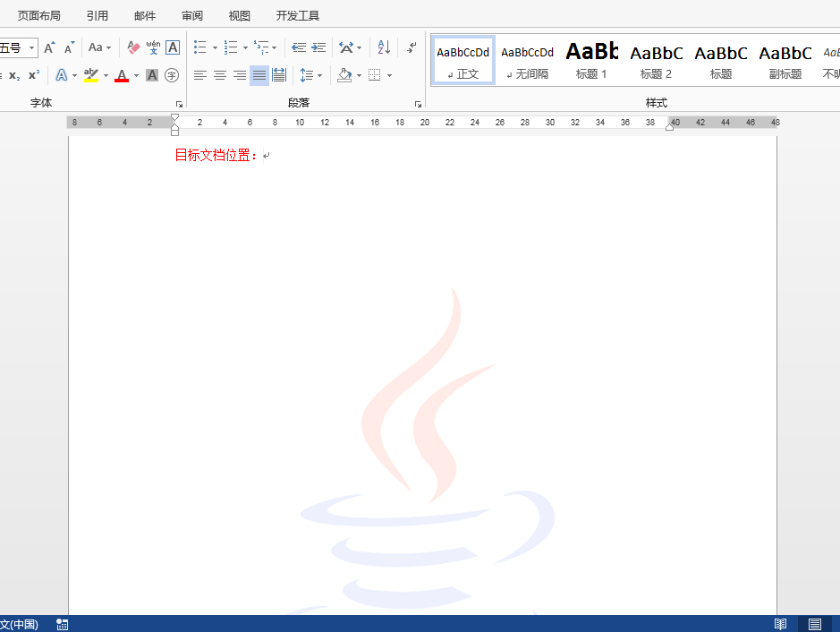Expand the highlight color dropdown arrow
This screenshot has width=840, height=632.
coord(106,75)
